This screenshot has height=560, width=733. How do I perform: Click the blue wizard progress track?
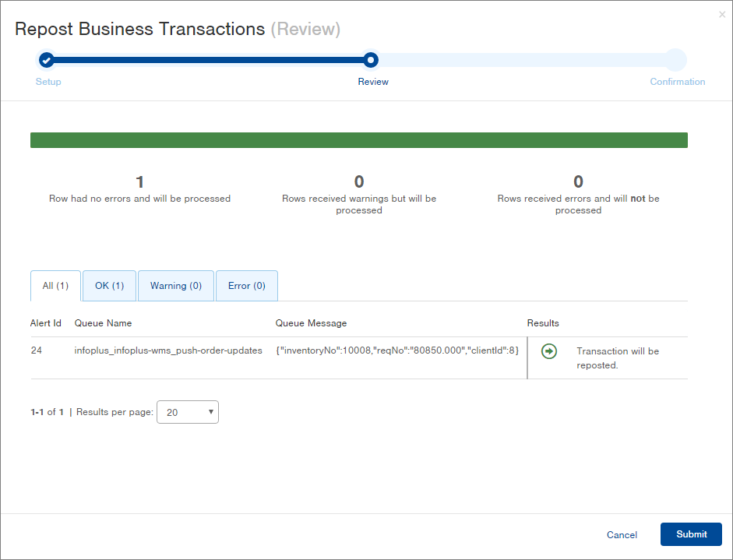click(209, 60)
